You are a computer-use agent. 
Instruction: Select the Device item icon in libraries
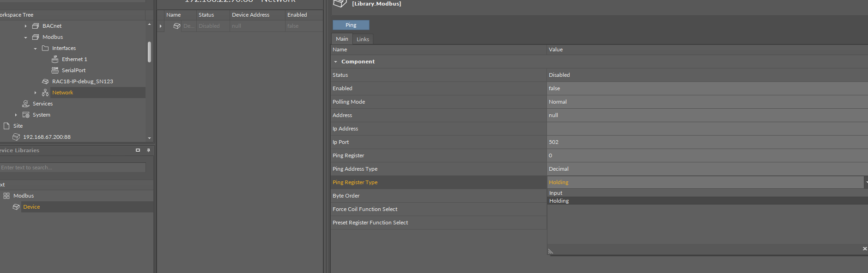tap(16, 207)
